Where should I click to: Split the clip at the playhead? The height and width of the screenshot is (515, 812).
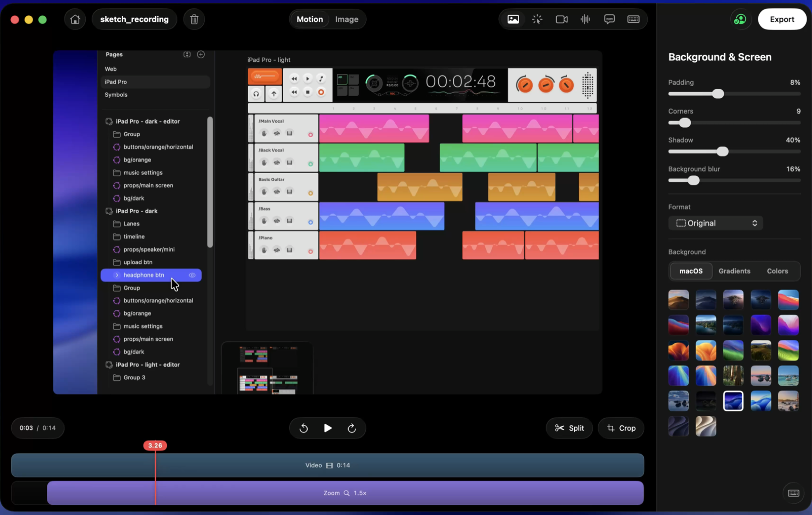569,428
